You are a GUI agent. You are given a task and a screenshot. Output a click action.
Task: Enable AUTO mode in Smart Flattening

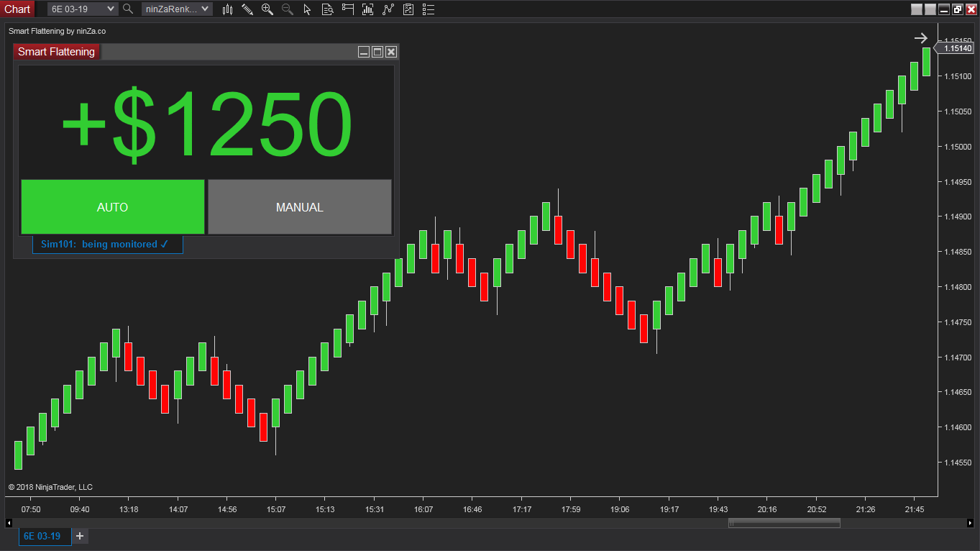[x=112, y=207]
